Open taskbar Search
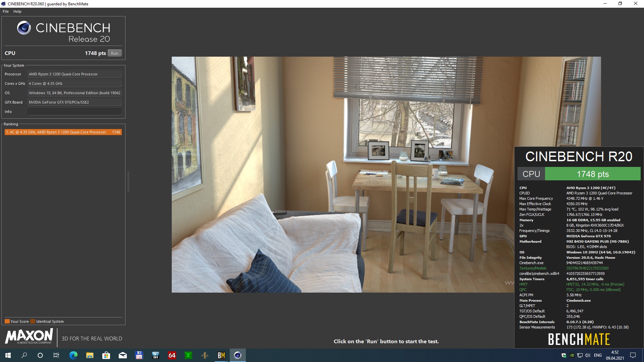 coord(24,355)
